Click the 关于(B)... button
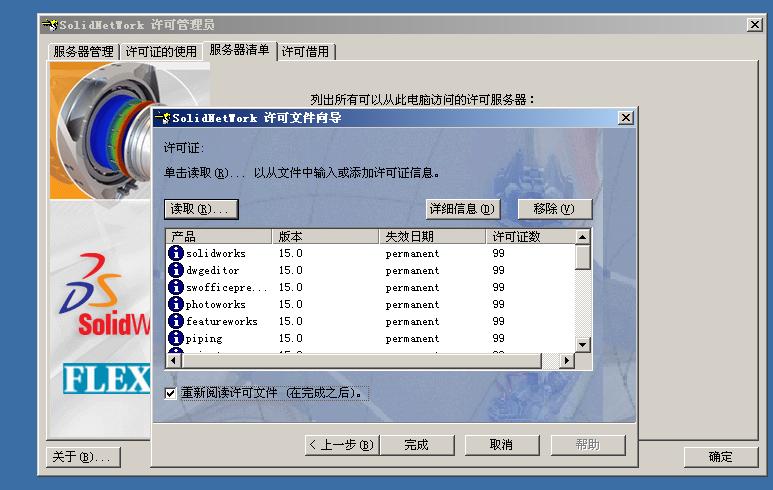This screenshot has height=490, width=773. [x=83, y=457]
